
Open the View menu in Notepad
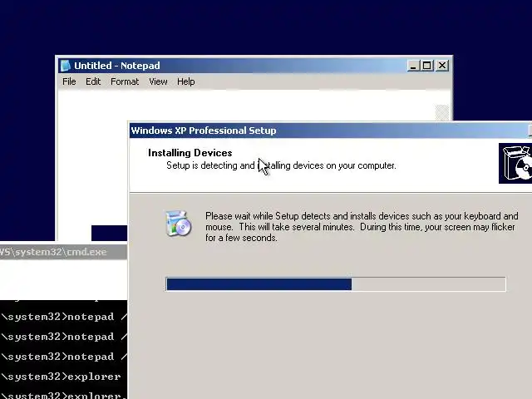pyautogui.click(x=158, y=81)
